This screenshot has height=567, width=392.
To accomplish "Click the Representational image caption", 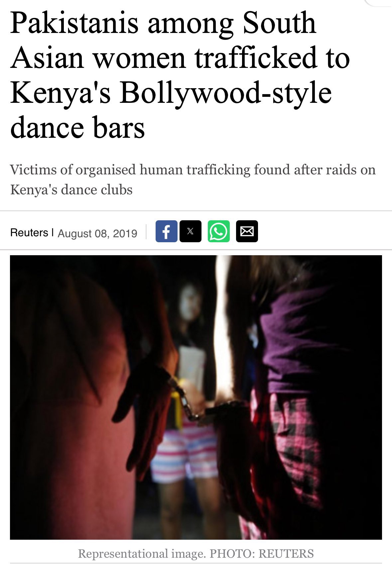I will click(x=196, y=554).
